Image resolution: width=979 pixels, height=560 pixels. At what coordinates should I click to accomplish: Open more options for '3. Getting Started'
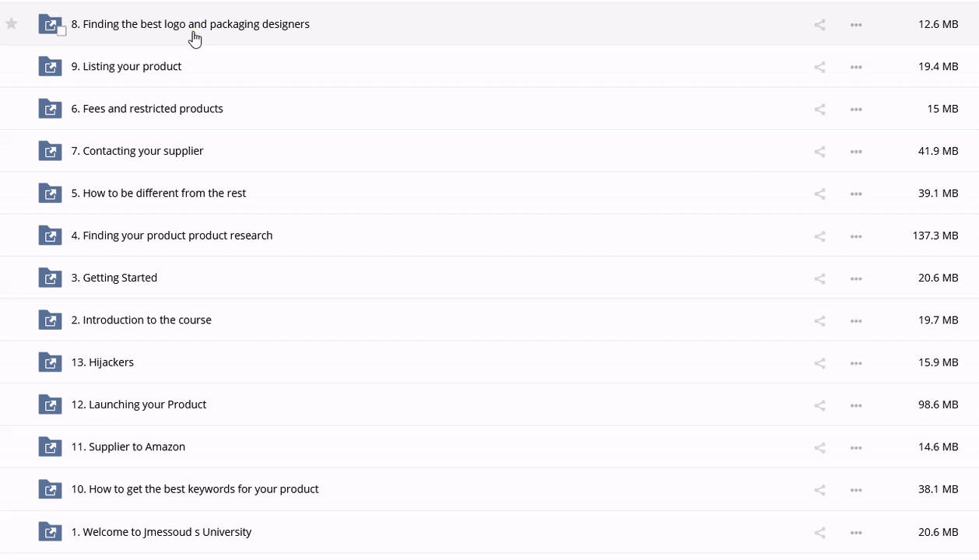coord(856,278)
